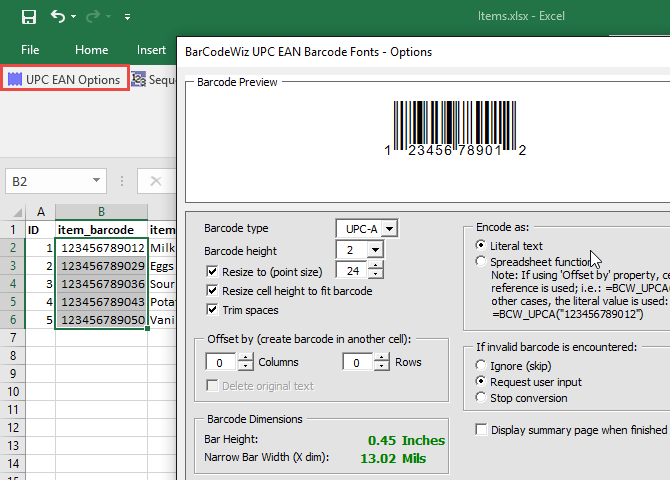Open the File tab
Viewport: 670px width, 480px height.
tap(30, 50)
